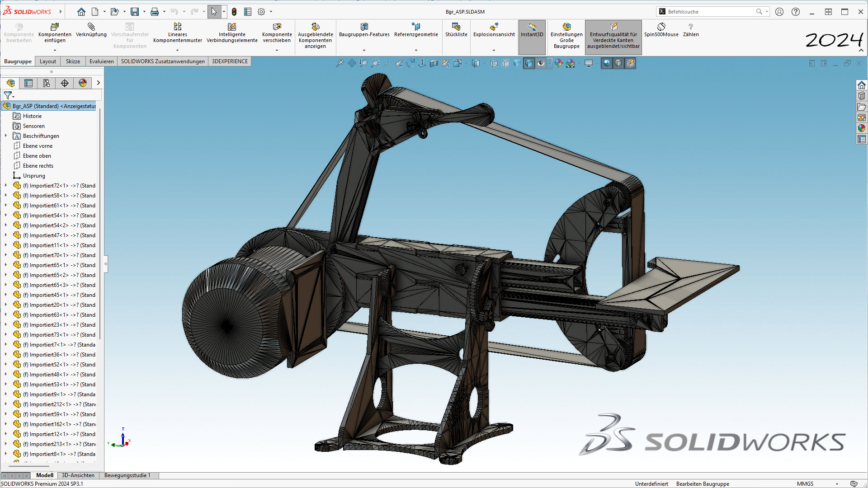Open Lineares Komponentenmuster tool
868x488 pixels.
(x=178, y=33)
